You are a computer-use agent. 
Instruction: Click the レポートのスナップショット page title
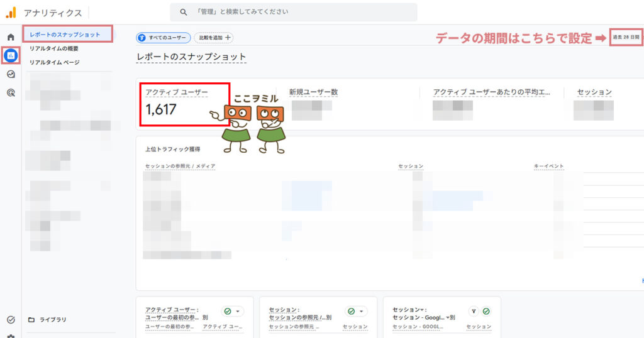(191, 57)
